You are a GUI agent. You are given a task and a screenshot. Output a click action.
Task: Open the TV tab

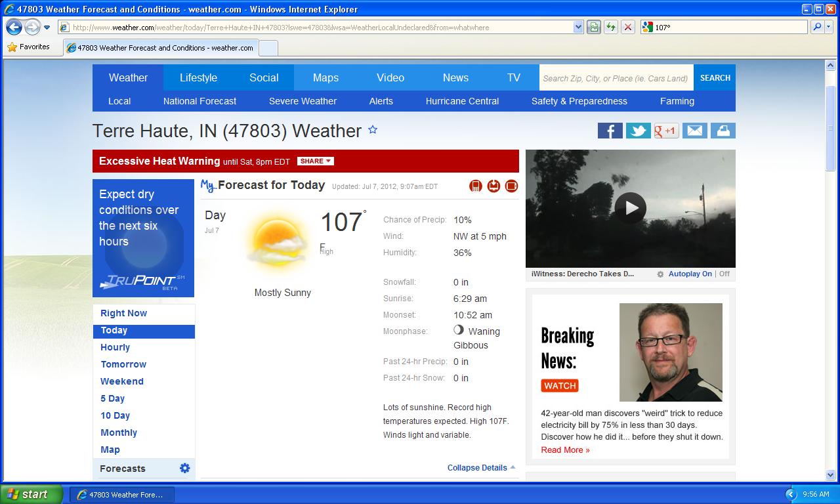(514, 77)
